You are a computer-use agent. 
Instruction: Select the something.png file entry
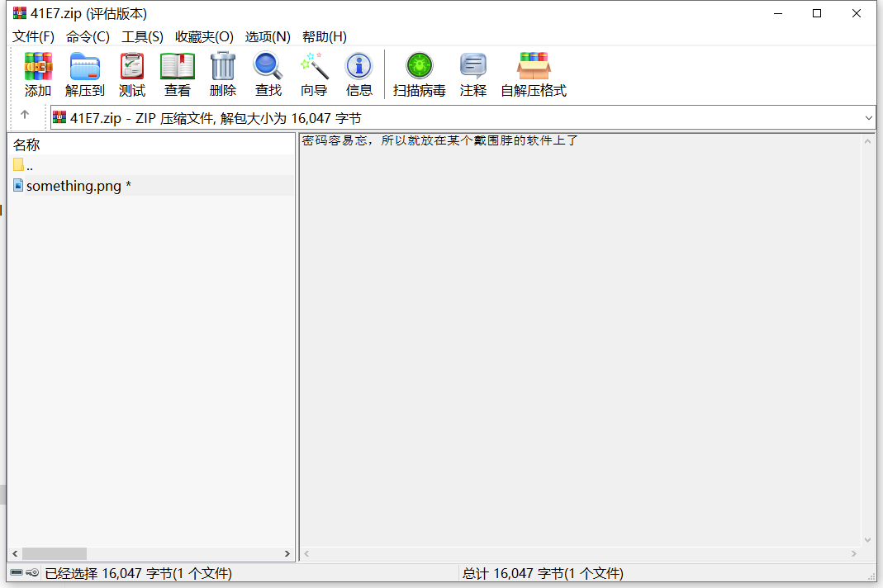(73, 186)
